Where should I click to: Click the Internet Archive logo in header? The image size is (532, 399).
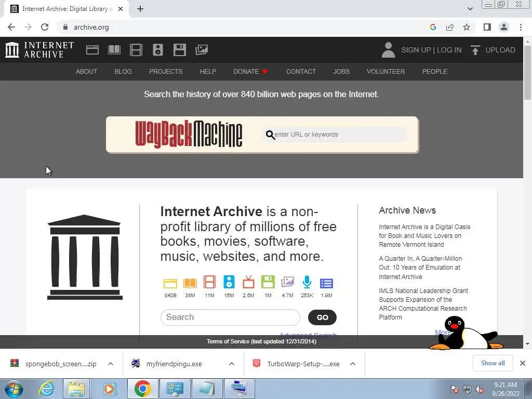pos(39,50)
